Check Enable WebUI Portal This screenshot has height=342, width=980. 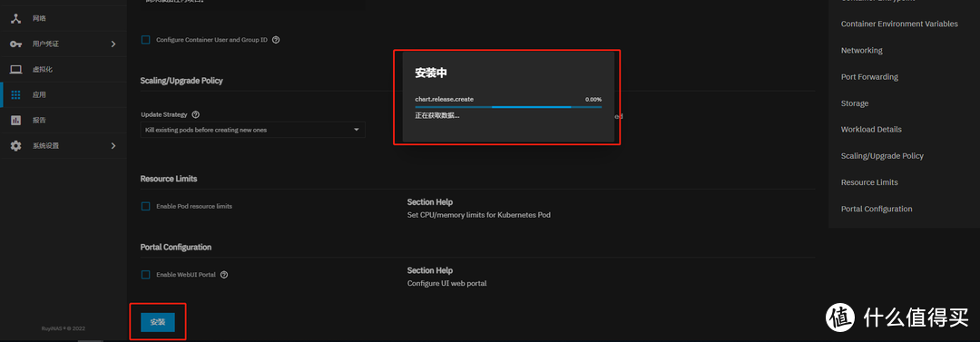pos(145,275)
